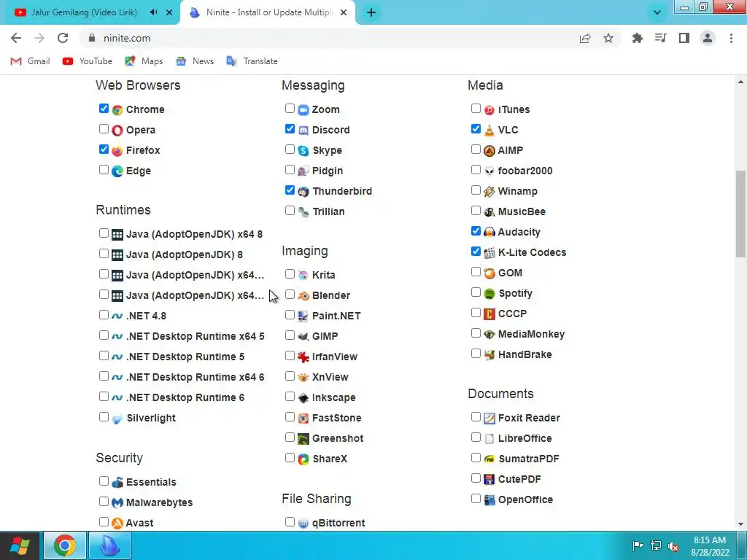This screenshot has width=747, height=560.
Task: Open Chrome three-dot menu
Action: tap(731, 38)
